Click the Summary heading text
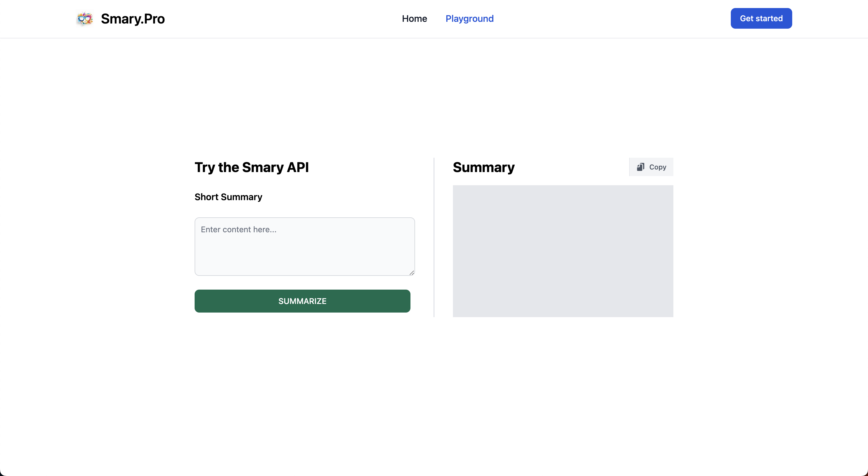 484,167
